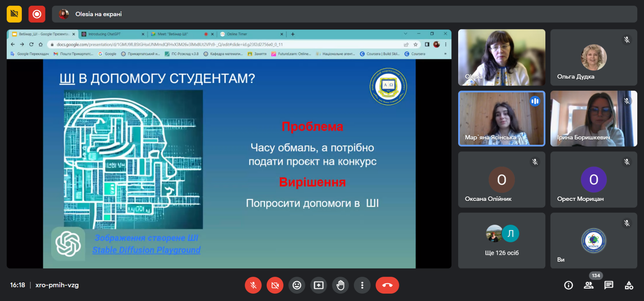Toggle the camera off button
Viewport: 644px width, 301px height.
coord(275,285)
